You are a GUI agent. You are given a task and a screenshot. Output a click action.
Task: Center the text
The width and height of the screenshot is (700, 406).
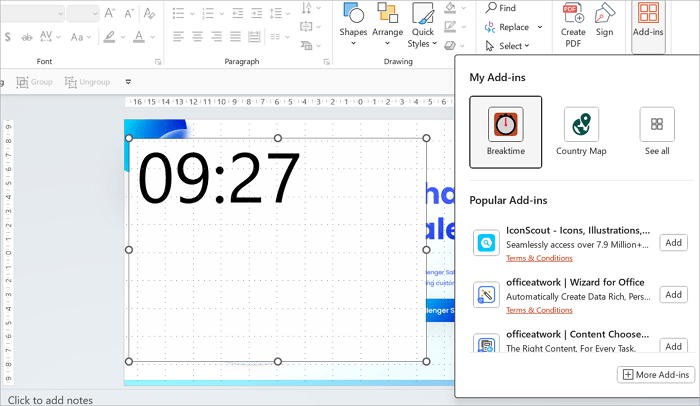click(x=197, y=37)
